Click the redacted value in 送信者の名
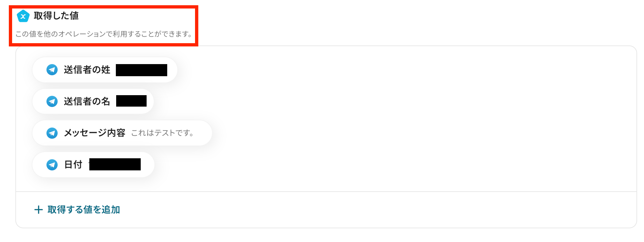 [131, 101]
